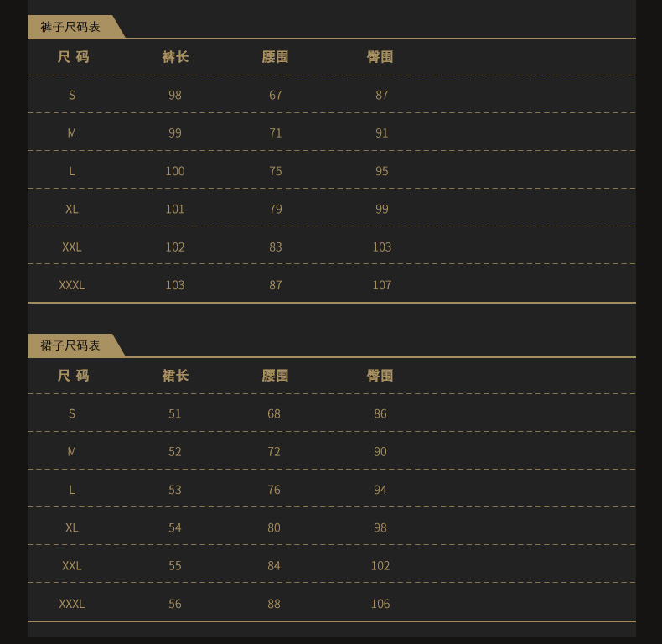The width and height of the screenshot is (662, 644).
Task: Select size M label in skirt table
Action: (x=72, y=452)
